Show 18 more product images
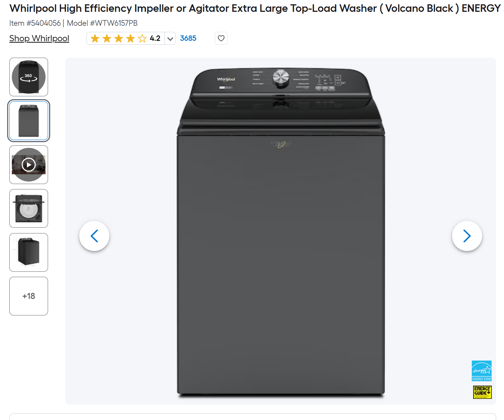The width and height of the screenshot is (504, 420). [29, 296]
